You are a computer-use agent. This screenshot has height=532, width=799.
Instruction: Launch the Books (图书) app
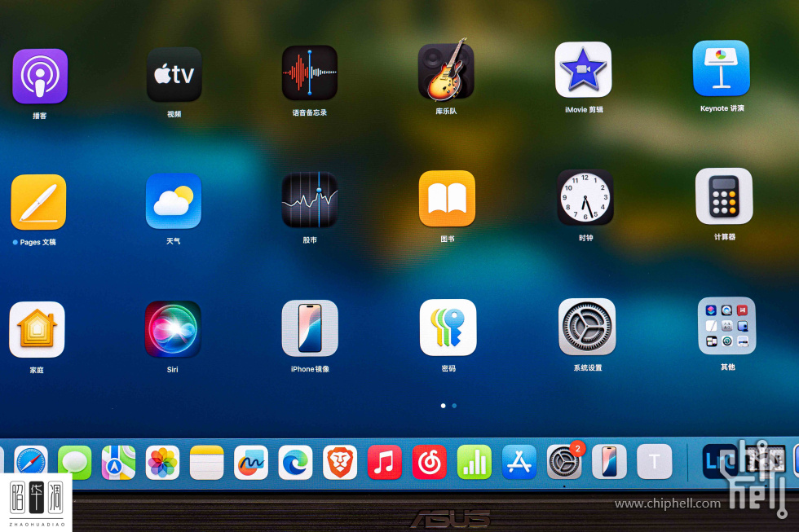point(447,199)
